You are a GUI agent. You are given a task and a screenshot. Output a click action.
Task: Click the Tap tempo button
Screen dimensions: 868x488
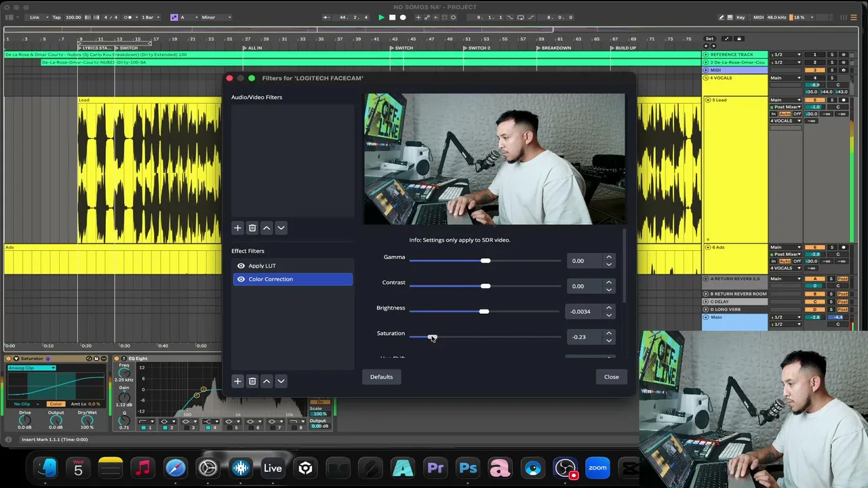(56, 17)
